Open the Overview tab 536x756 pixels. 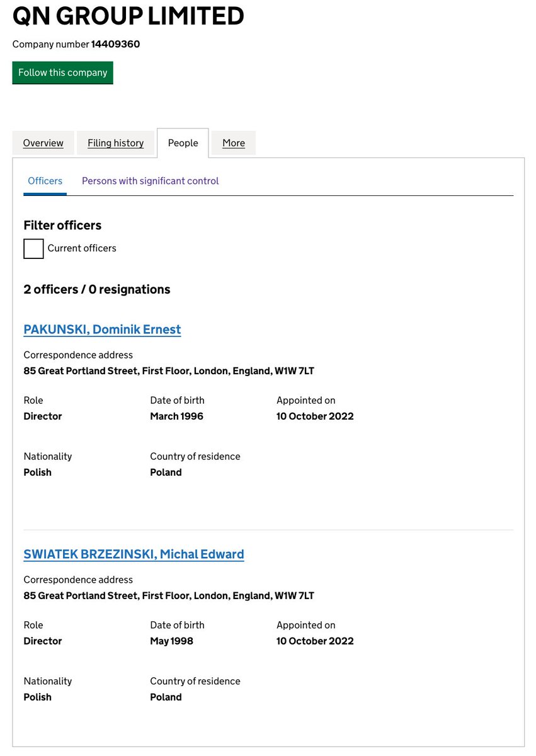(x=43, y=143)
